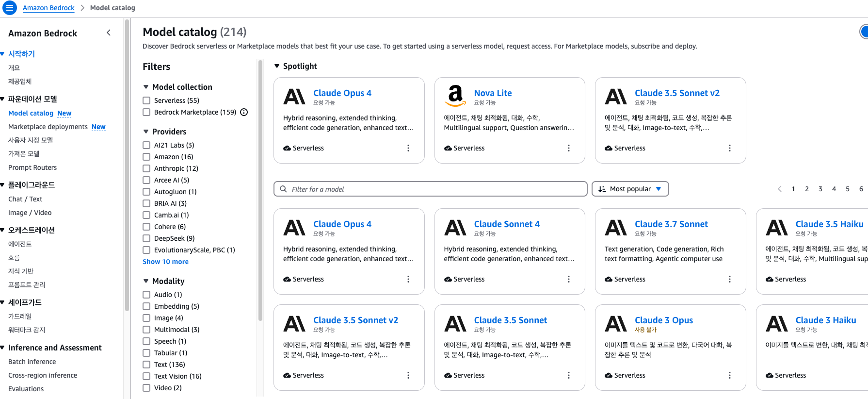Click Serverless cloud icon on Claude 3 Opus card
This screenshot has width=868, height=399.
(x=609, y=375)
